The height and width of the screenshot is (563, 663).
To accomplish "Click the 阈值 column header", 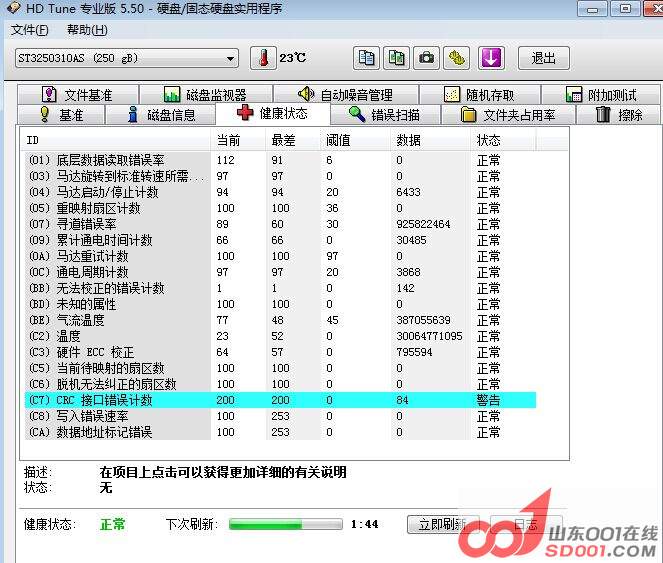I will click(x=356, y=140).
